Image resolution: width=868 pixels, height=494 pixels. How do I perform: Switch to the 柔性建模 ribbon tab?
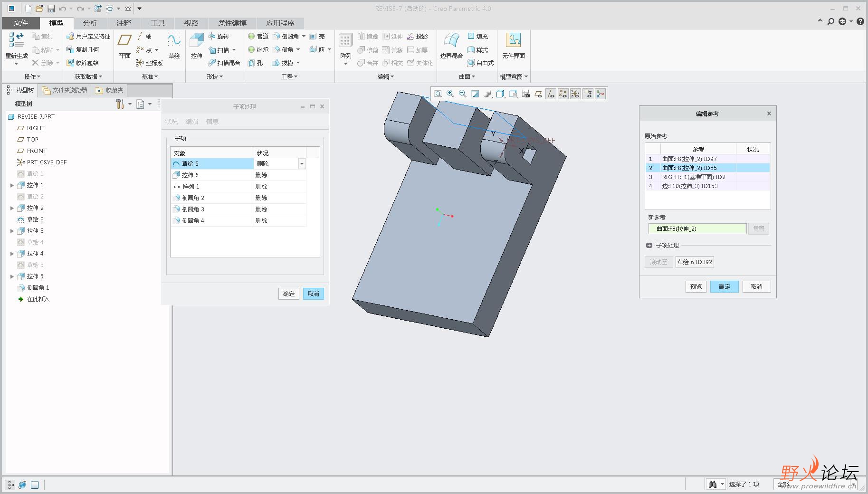point(232,23)
